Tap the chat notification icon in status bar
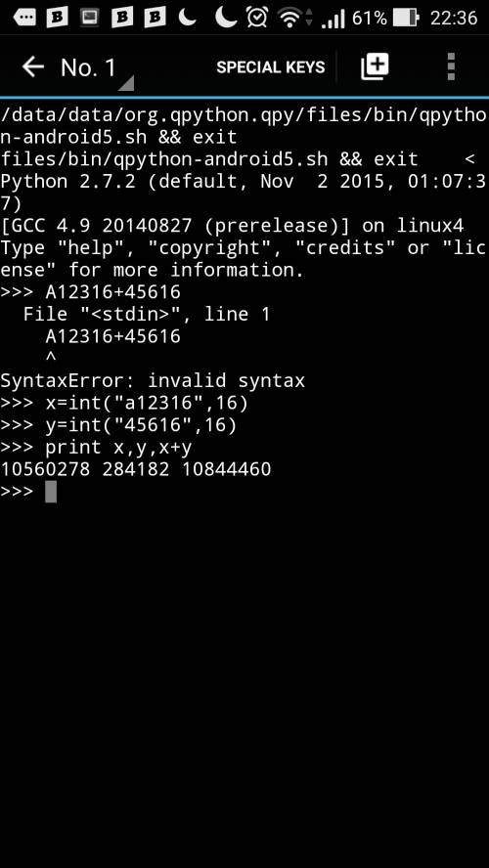Screen dimensions: 489x868 [23, 18]
